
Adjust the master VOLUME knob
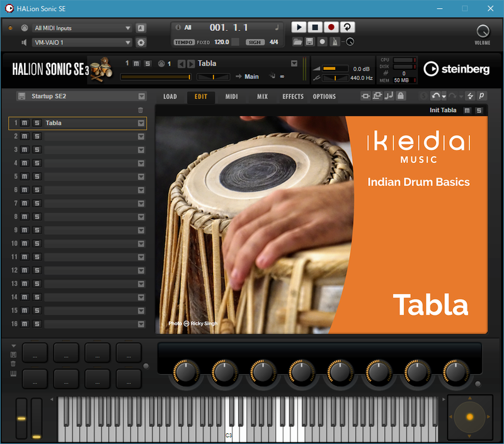tap(483, 31)
